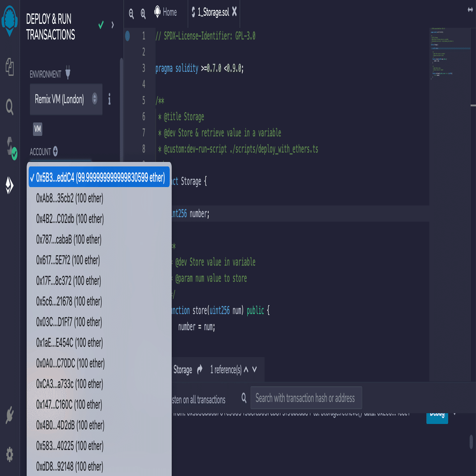Select account 0x617...5E7f2

coord(99,260)
